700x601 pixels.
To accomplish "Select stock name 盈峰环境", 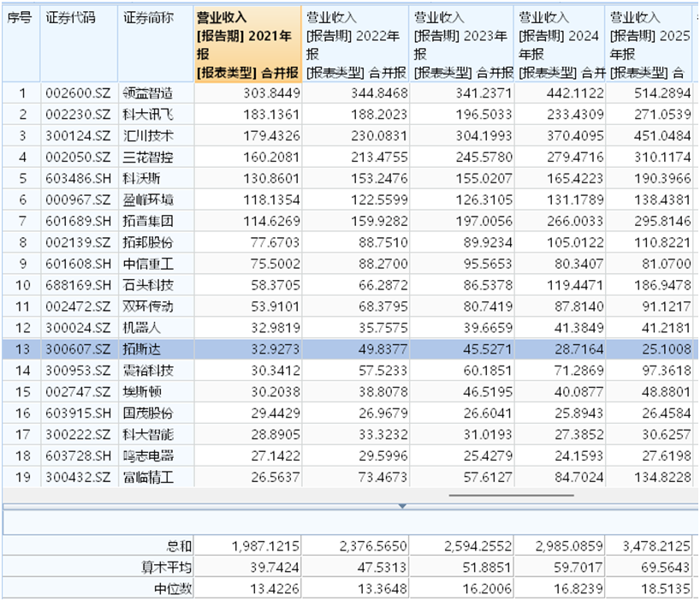I will pos(148,200).
